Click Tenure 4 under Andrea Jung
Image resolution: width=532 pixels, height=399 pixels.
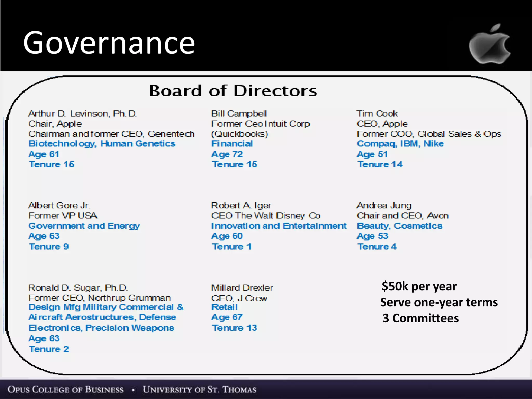(377, 247)
